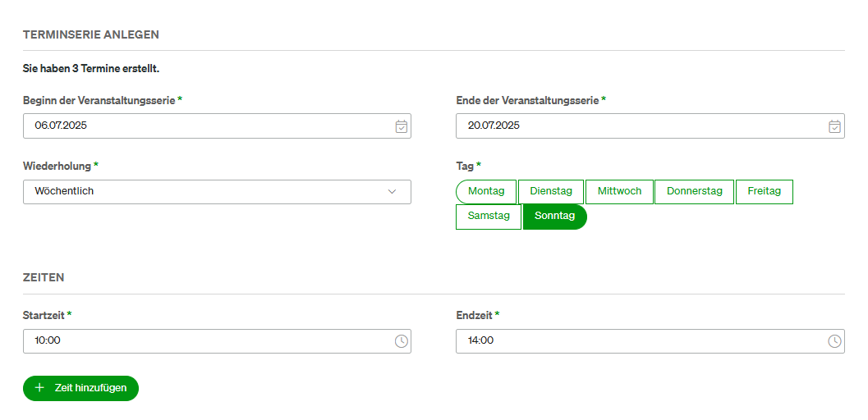Click the Terminserie anlegen section heading
The image size is (868, 420).
(91, 34)
